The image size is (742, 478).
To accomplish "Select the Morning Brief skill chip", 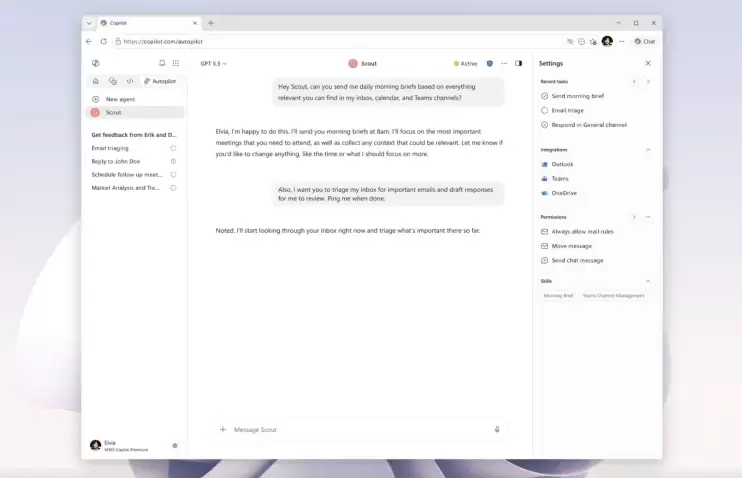I will 558,296.
